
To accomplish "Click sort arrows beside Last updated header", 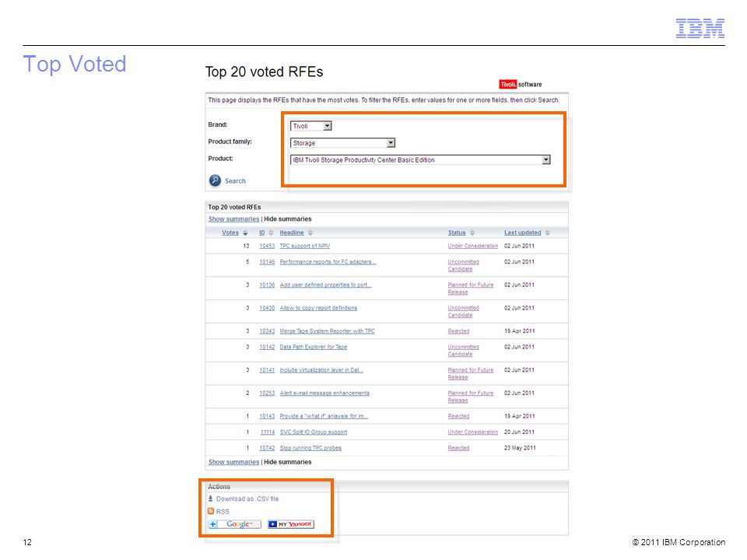I will [x=547, y=233].
